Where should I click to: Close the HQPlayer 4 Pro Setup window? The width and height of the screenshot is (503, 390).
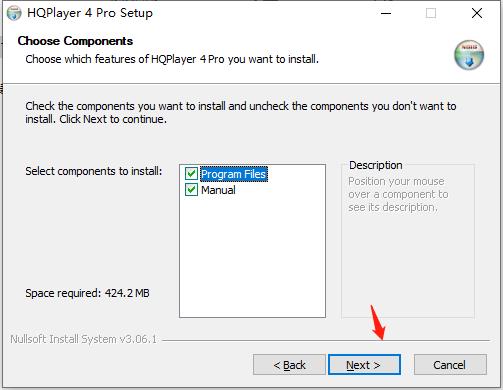(x=477, y=13)
